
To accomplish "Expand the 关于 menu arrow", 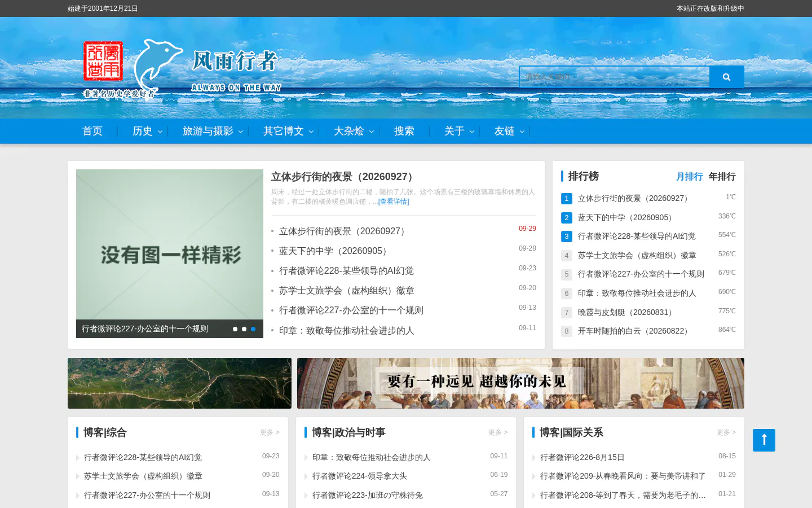I will point(472,132).
